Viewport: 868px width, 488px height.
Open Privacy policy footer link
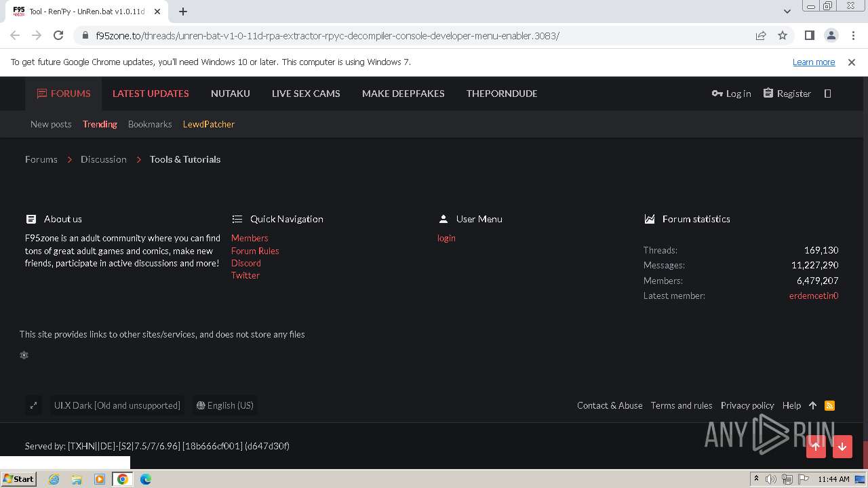coord(747,405)
